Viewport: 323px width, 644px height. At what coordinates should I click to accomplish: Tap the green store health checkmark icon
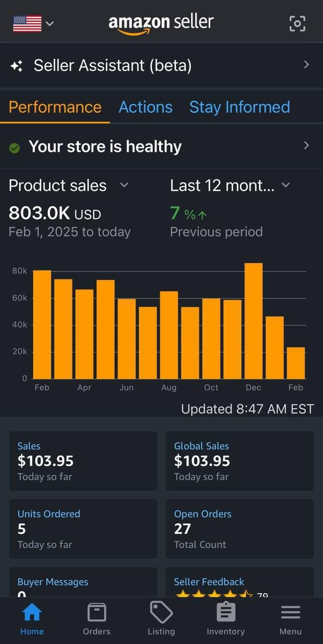pyautogui.click(x=15, y=147)
